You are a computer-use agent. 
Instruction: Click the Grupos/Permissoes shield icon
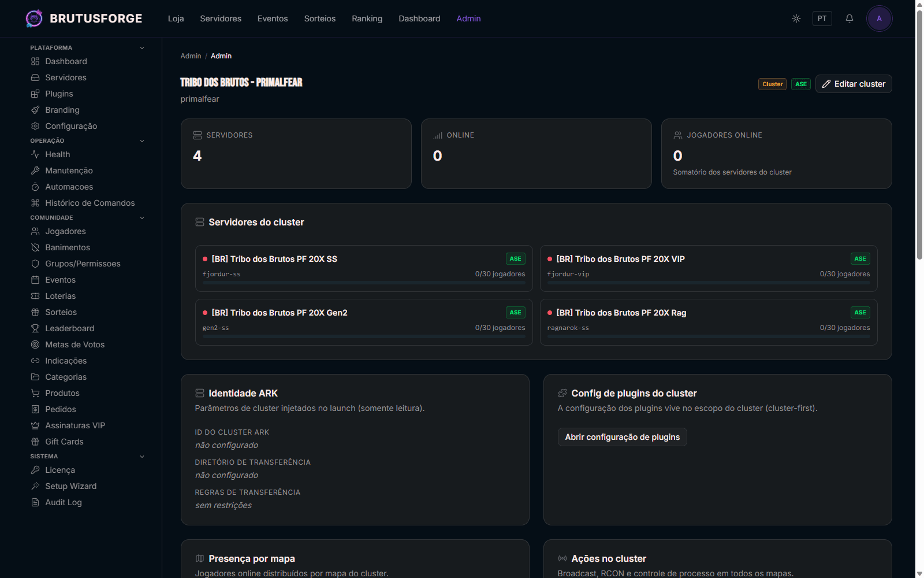coord(35,264)
